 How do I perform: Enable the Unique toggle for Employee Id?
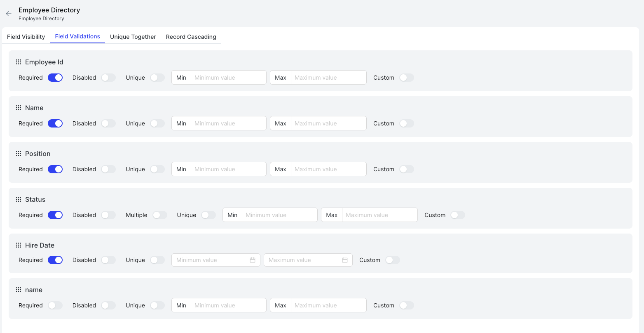(x=157, y=77)
